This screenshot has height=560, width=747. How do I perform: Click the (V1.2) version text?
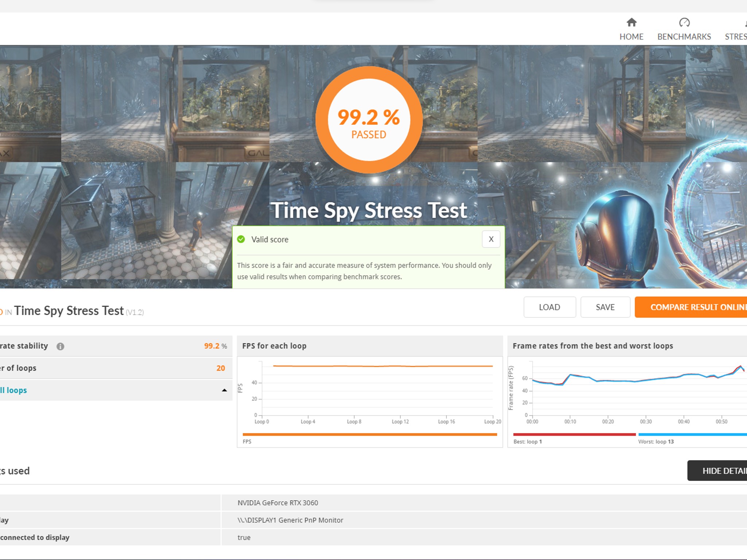[x=135, y=312]
